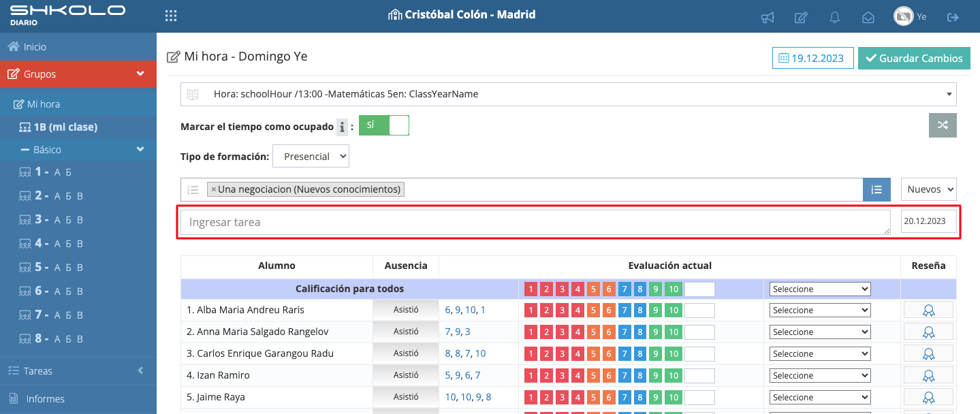The height and width of the screenshot is (414, 980).
Task: Collapse the Grupos sidebar section
Action: pyautogui.click(x=78, y=74)
